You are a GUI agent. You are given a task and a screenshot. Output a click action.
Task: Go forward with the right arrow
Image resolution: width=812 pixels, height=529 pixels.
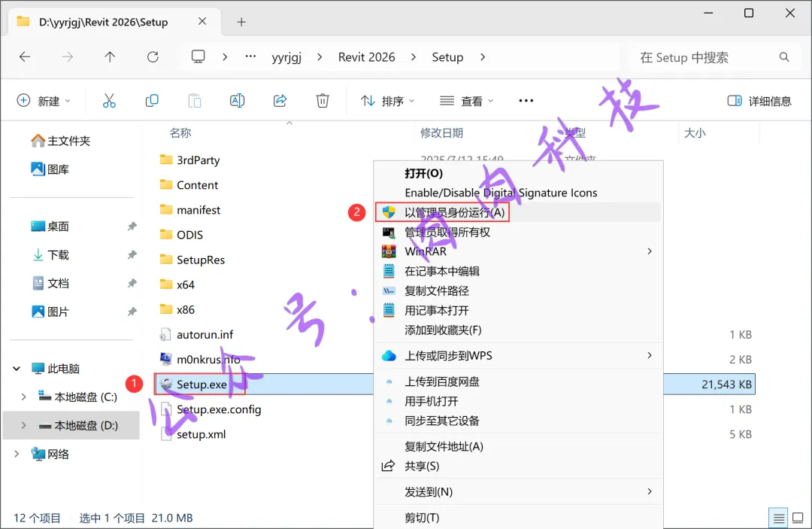coord(68,57)
